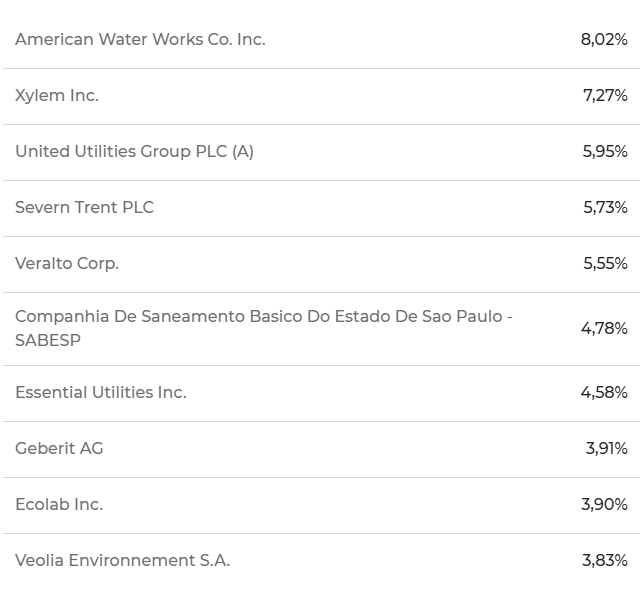The image size is (643, 597).
Task: Open United Utilities Group PLC (A) entry
Action: pos(135,152)
